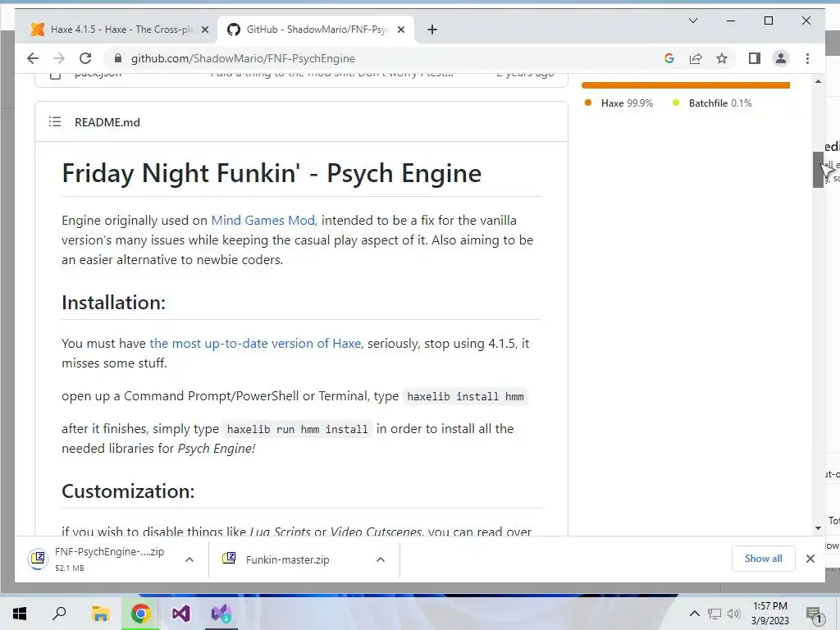840x630 pixels.
Task: Open the tab search dropdown arrow
Action: coord(692,21)
